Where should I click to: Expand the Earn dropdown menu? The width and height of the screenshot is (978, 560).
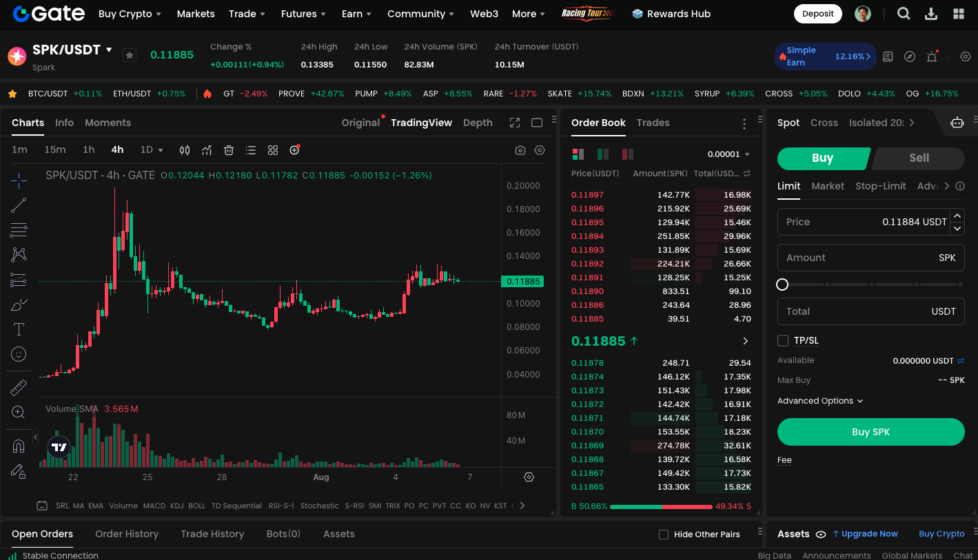[356, 14]
